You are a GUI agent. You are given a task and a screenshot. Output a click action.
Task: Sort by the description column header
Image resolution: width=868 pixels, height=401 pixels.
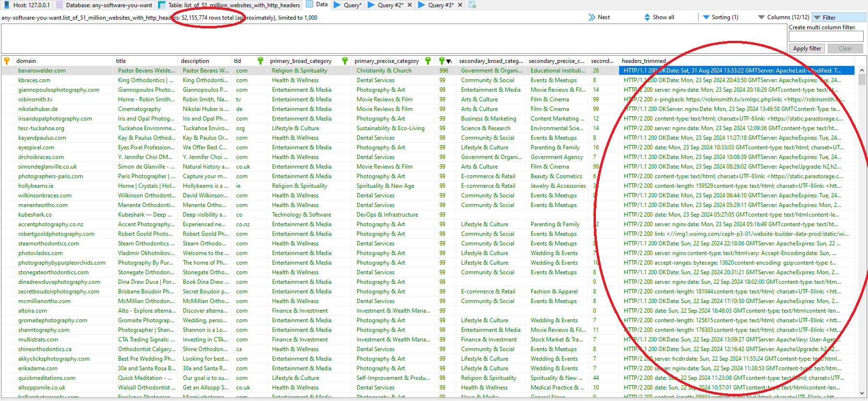pos(204,61)
